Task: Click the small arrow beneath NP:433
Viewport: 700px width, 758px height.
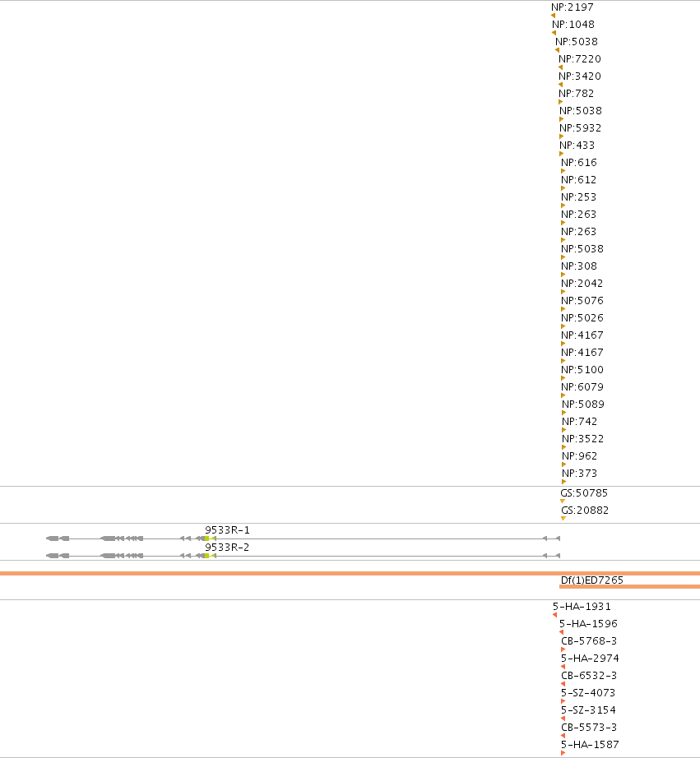Action: click(561, 154)
